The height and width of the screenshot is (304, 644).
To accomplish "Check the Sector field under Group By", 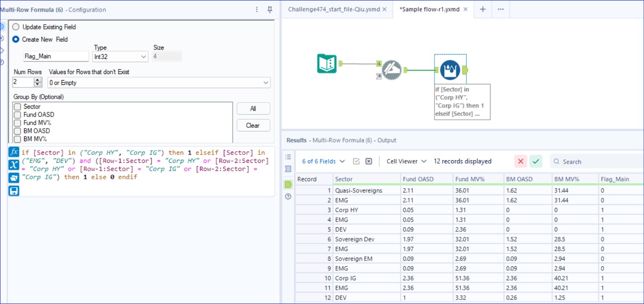I will pyautogui.click(x=17, y=106).
